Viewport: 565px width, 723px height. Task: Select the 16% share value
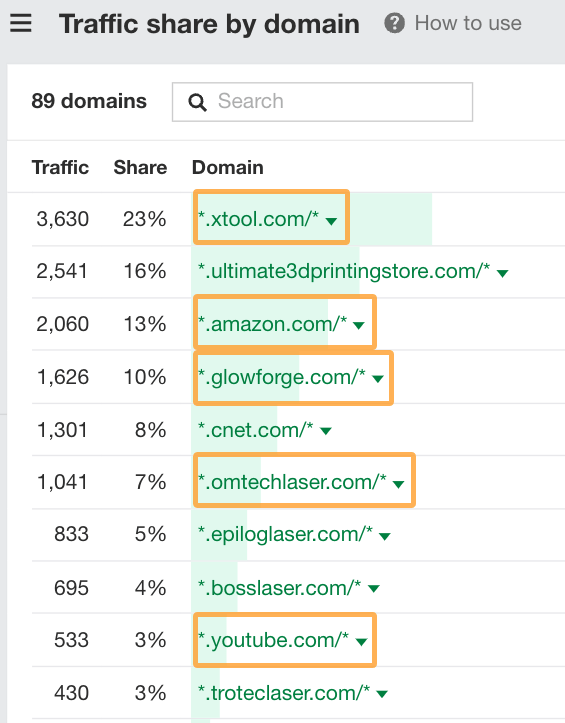[x=145, y=271]
